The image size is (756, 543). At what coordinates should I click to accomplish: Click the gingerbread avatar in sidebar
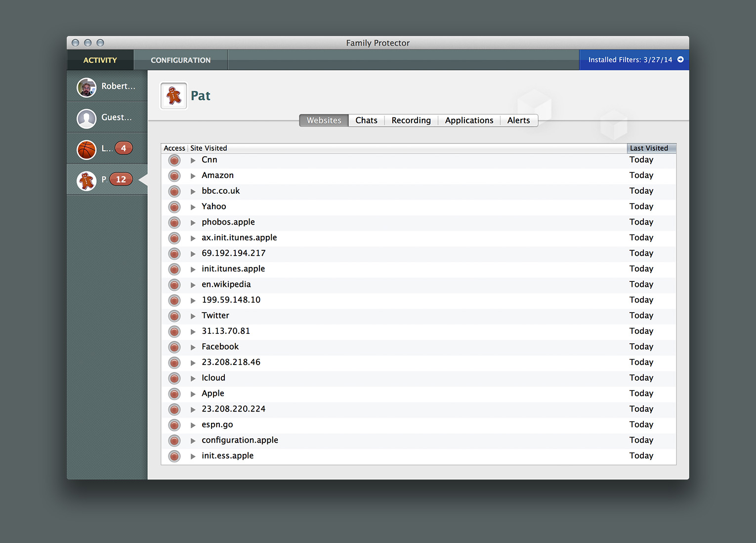pyautogui.click(x=86, y=181)
